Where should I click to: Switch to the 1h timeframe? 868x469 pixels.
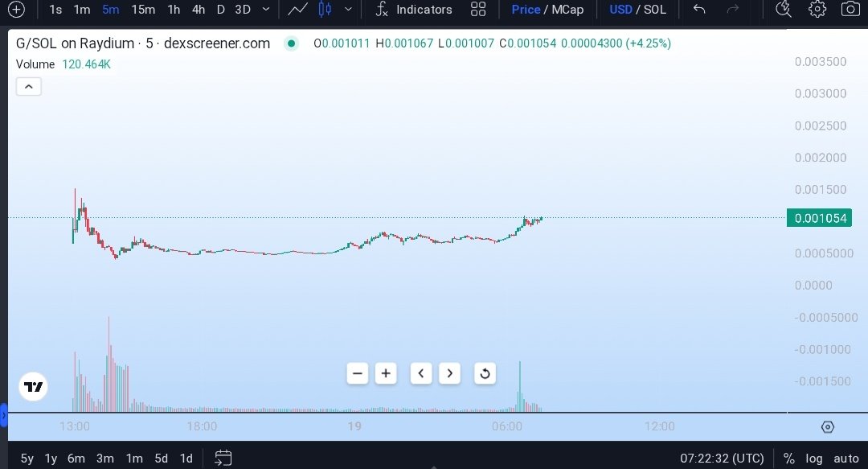174,10
